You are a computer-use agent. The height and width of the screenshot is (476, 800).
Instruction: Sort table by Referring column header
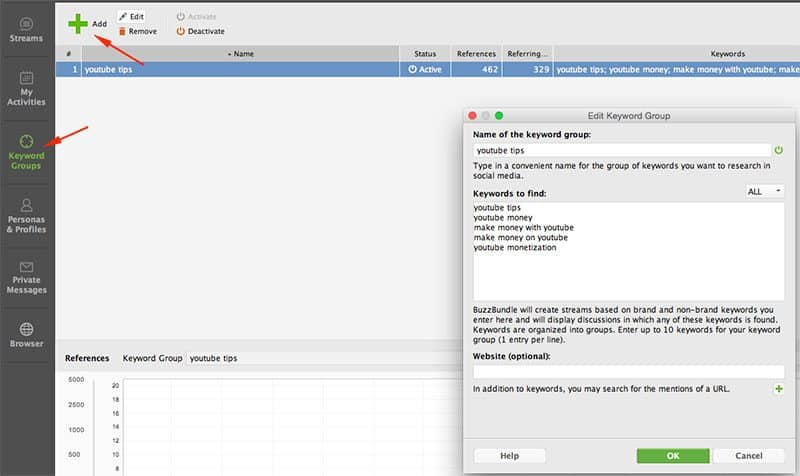527,54
